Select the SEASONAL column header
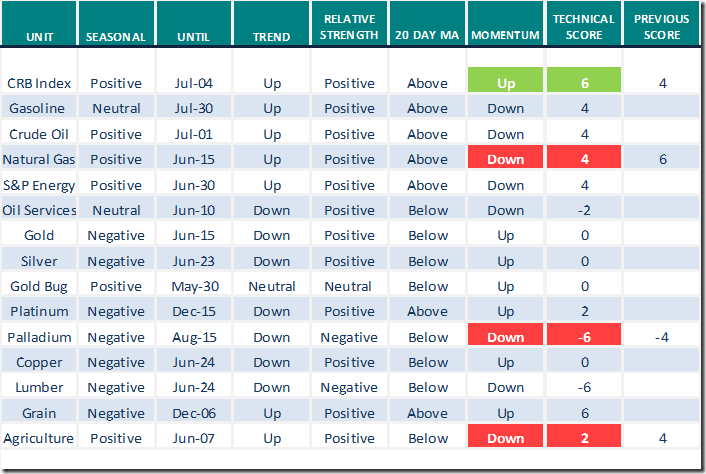The height and width of the screenshot is (474, 706). coord(115,37)
